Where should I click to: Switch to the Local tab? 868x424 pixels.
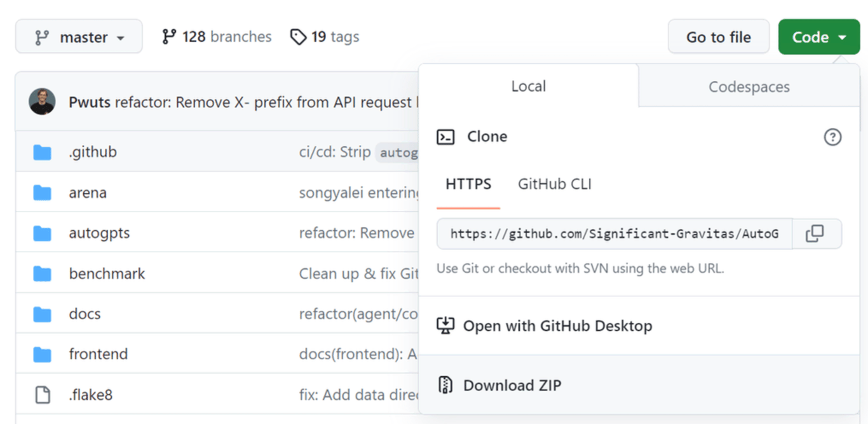pyautogui.click(x=528, y=86)
